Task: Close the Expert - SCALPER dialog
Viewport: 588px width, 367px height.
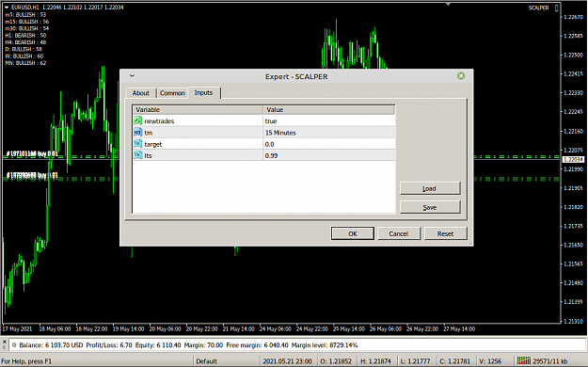Action: (x=461, y=76)
